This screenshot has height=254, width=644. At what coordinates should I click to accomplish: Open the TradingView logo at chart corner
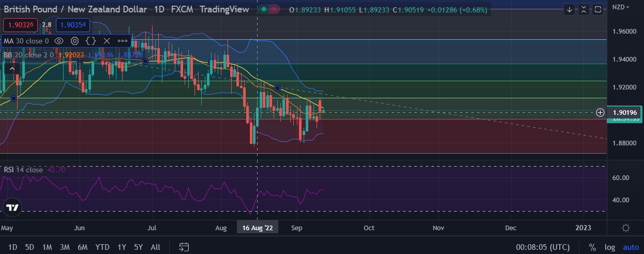tap(12, 208)
